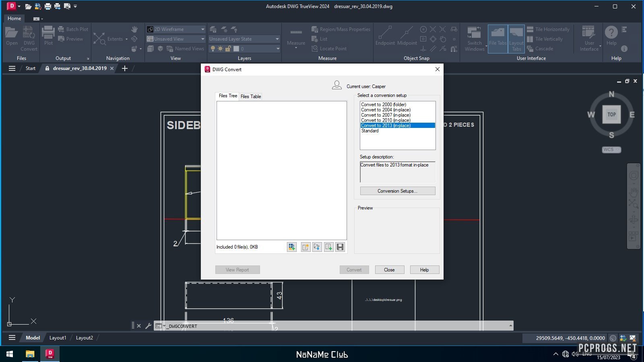The height and width of the screenshot is (362, 644).
Task: Click the Add File icon in DWG Convert
Action: pos(292,247)
